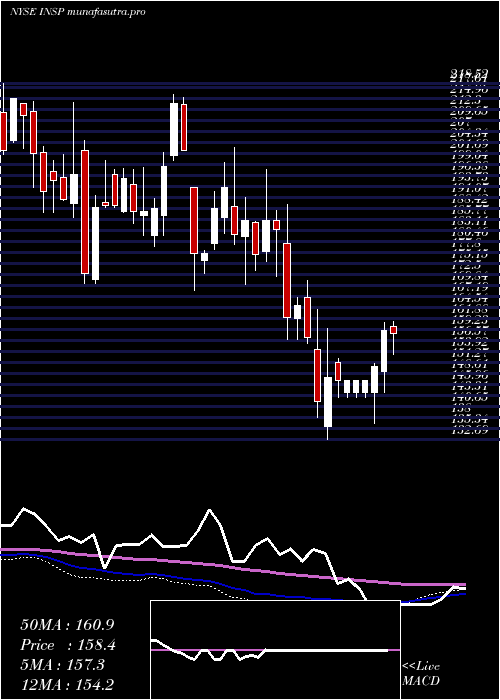Click the 132.69 price axis label
Screen dimensions: 500x700
click(x=469, y=431)
